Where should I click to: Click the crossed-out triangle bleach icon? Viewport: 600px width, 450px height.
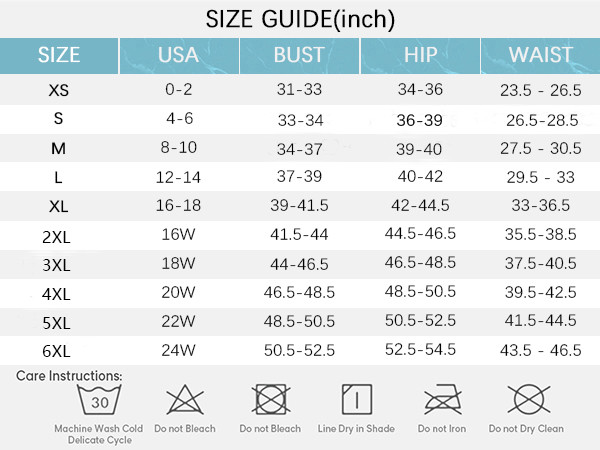tap(184, 402)
